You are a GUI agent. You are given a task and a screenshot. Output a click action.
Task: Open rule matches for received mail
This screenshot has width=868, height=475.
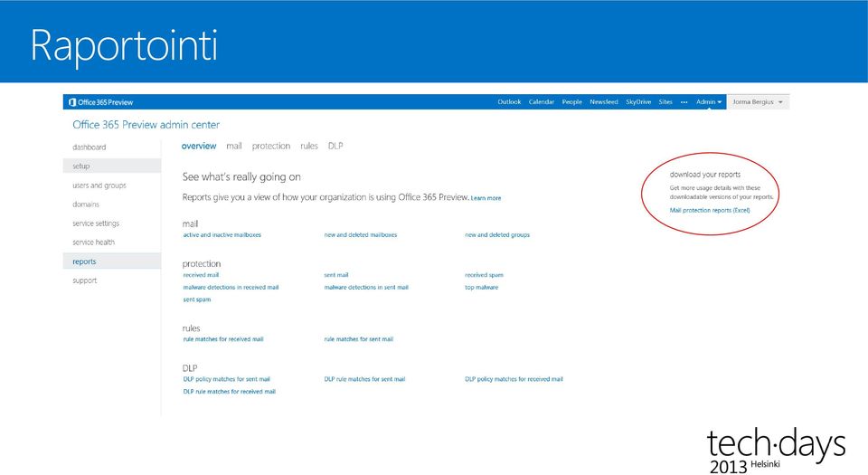tap(223, 339)
